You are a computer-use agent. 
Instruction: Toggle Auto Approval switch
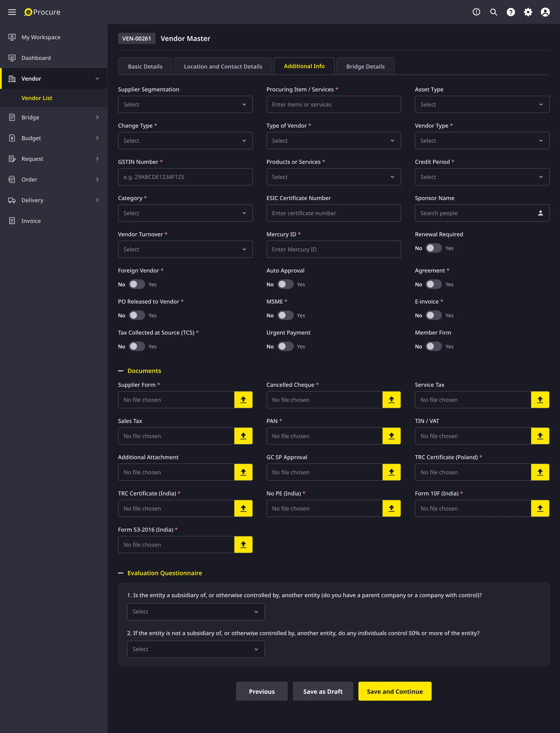pyautogui.click(x=285, y=284)
